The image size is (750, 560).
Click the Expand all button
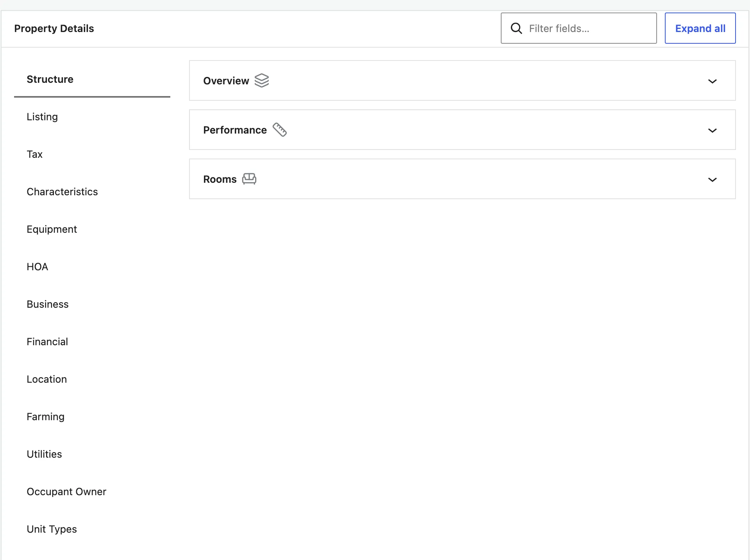tap(700, 28)
